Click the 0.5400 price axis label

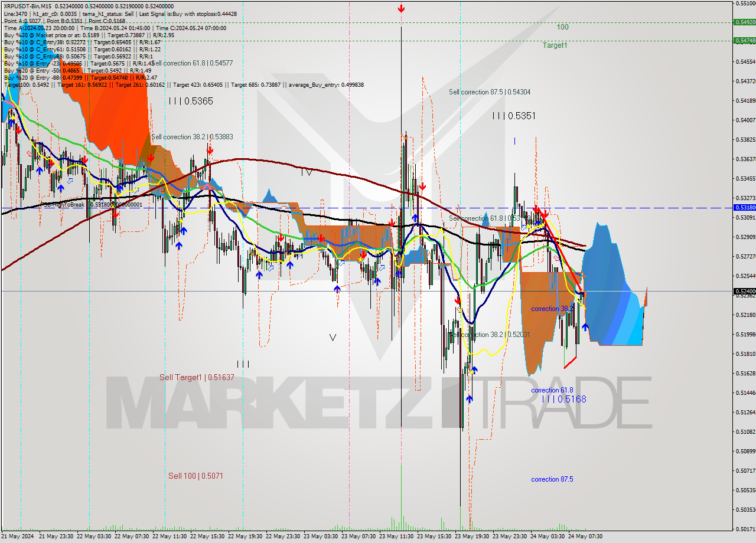point(745,120)
